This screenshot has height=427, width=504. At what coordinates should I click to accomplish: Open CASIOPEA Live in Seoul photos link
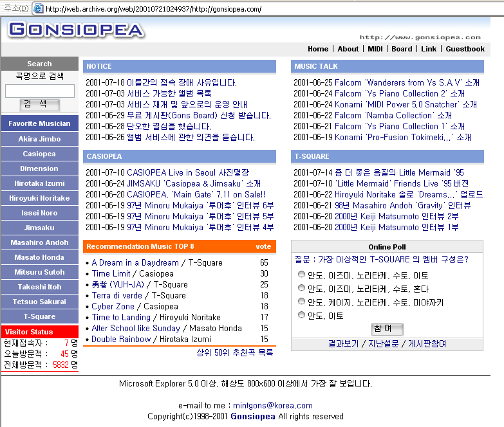(188, 173)
